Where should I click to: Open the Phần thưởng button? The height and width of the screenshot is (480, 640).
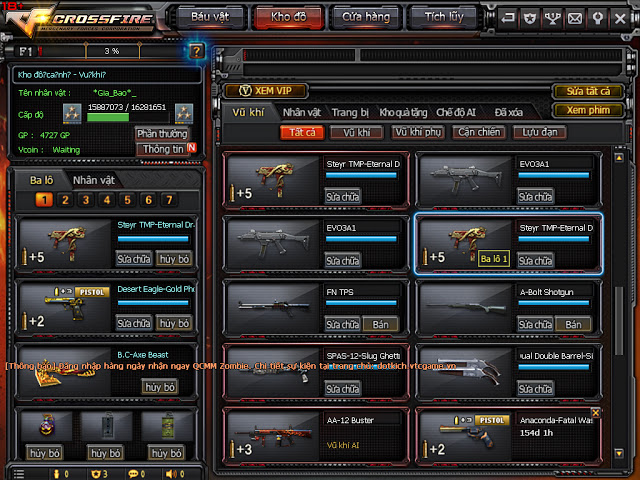pos(162,133)
